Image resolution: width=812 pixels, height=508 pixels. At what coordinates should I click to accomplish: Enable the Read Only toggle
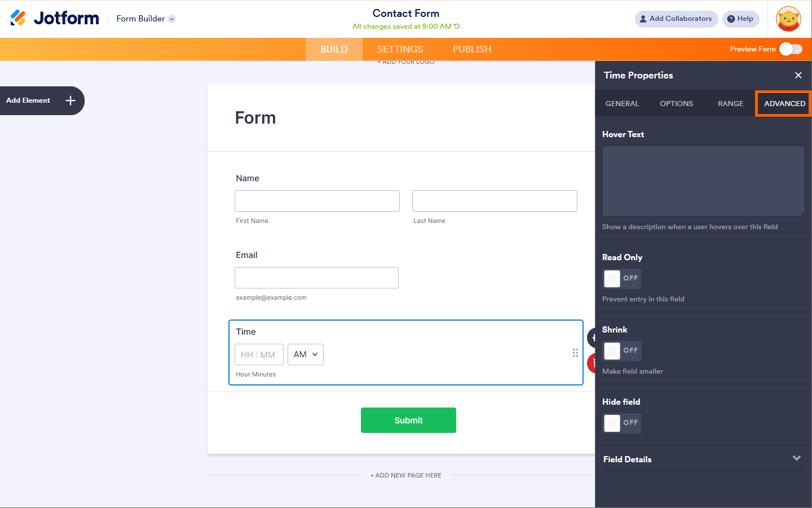click(622, 278)
